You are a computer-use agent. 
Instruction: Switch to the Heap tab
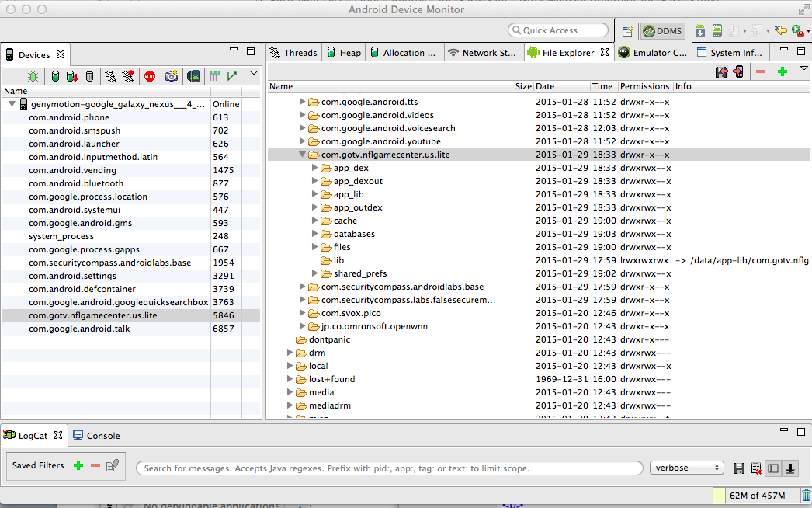pos(345,53)
